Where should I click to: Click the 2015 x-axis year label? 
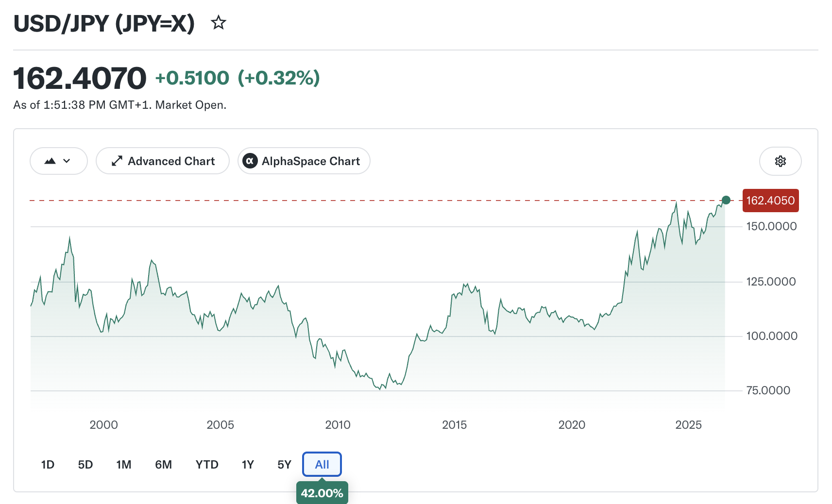tap(454, 425)
